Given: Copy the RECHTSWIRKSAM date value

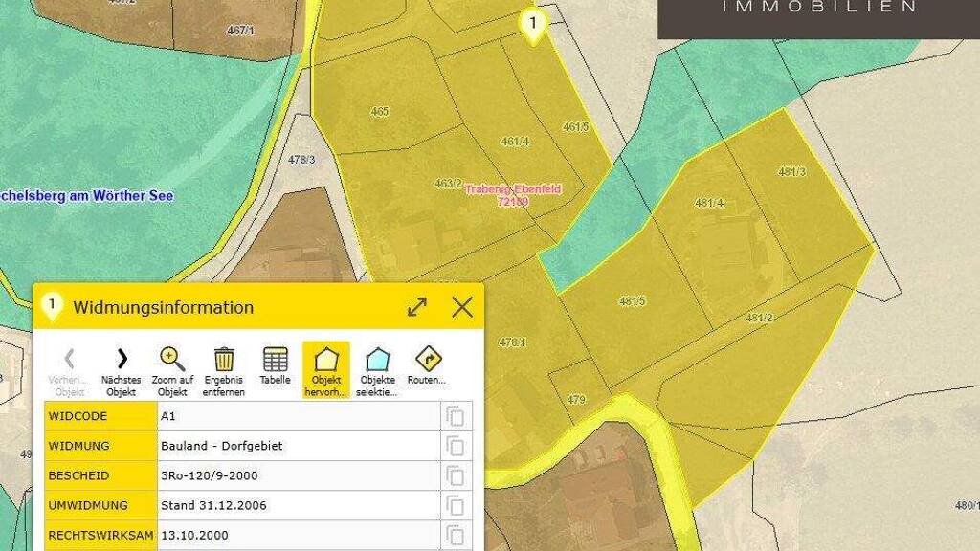Looking at the screenshot, I should coord(456,535).
